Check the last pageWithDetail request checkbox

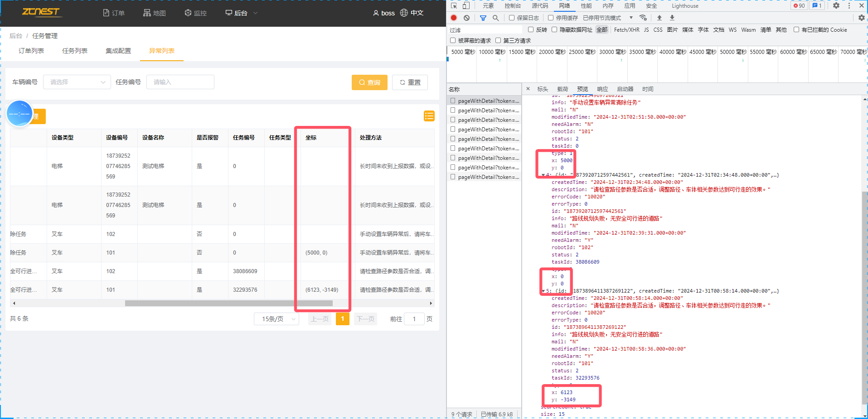point(453,177)
